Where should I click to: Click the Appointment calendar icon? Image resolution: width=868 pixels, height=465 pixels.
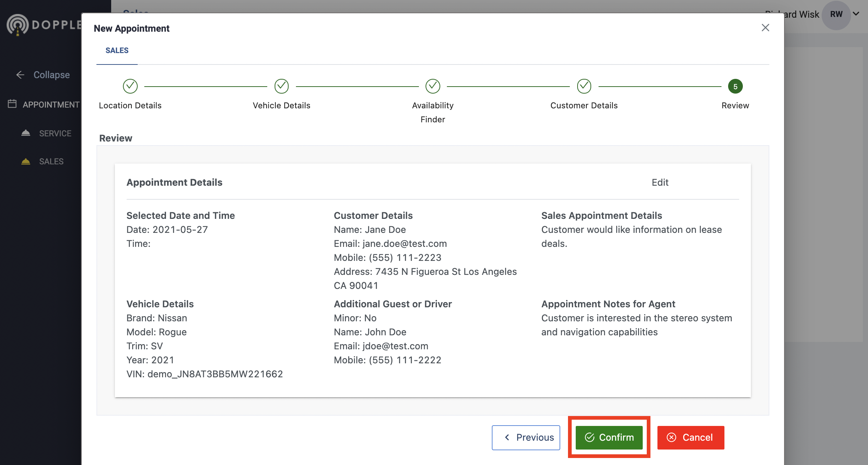coord(12,104)
